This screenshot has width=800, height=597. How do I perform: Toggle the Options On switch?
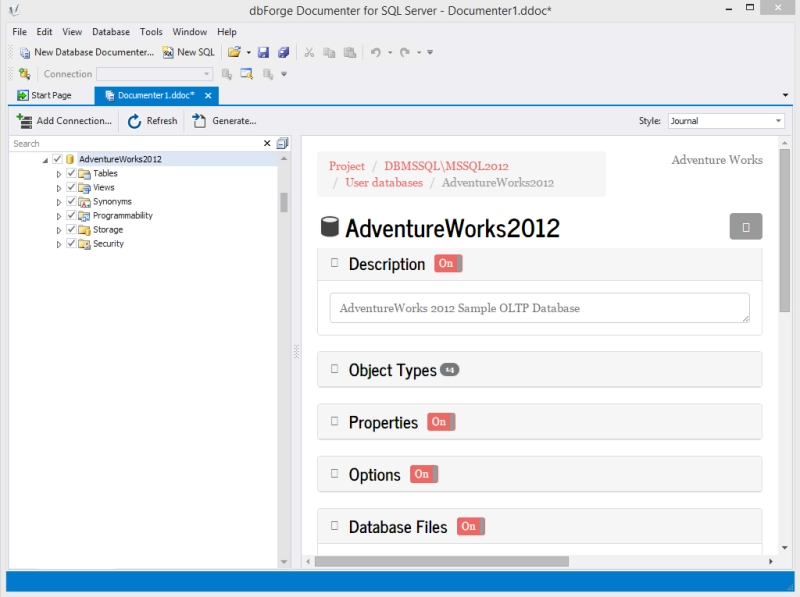pyautogui.click(x=424, y=475)
